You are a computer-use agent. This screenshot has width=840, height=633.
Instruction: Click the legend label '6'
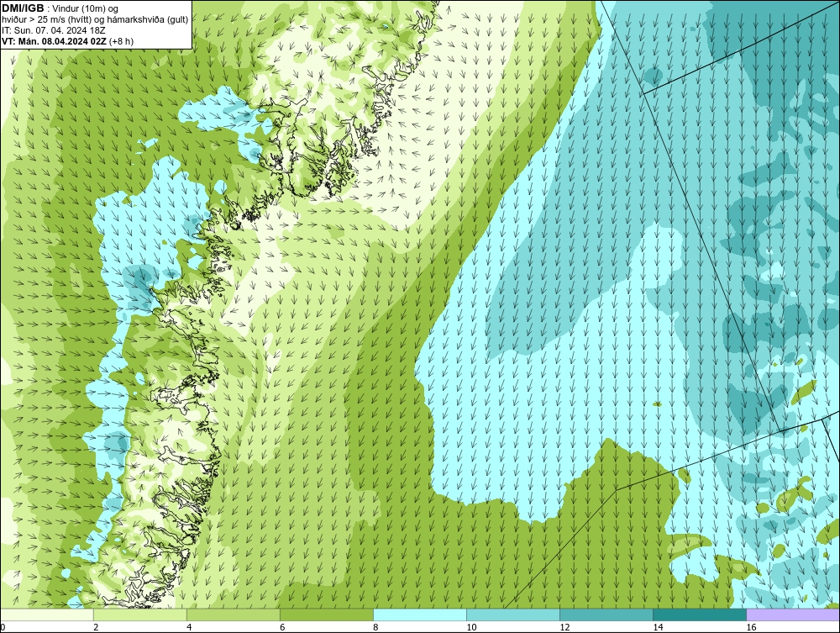pyautogui.click(x=281, y=627)
